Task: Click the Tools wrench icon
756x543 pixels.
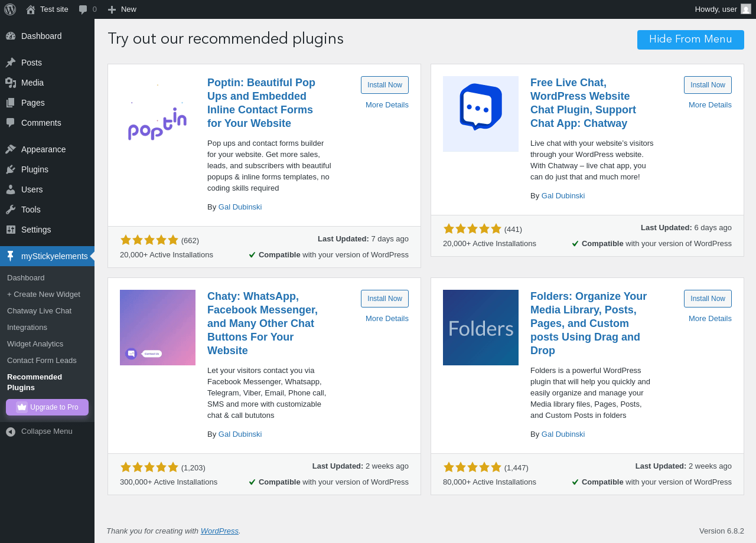Action: [11, 210]
